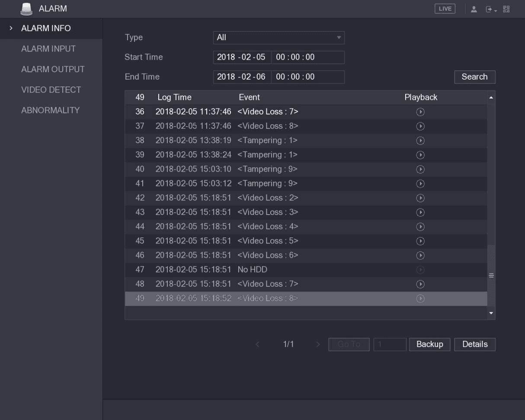Select log time 2018-02-05 13:38:19
525x420 pixels.
[x=193, y=141]
